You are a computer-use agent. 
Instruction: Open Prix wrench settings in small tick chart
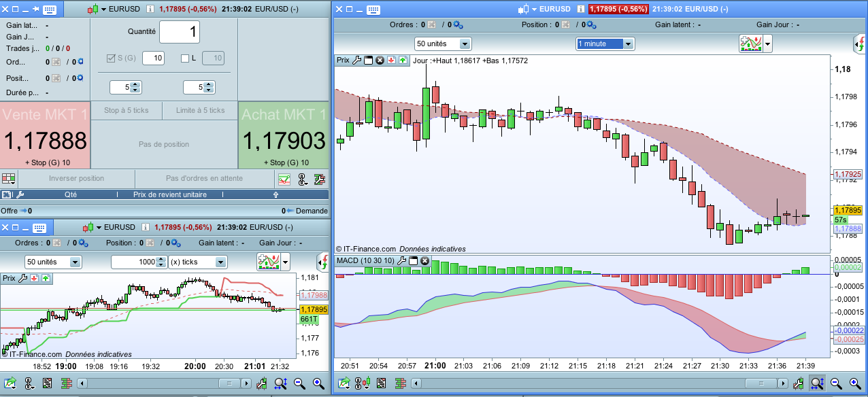[22, 278]
